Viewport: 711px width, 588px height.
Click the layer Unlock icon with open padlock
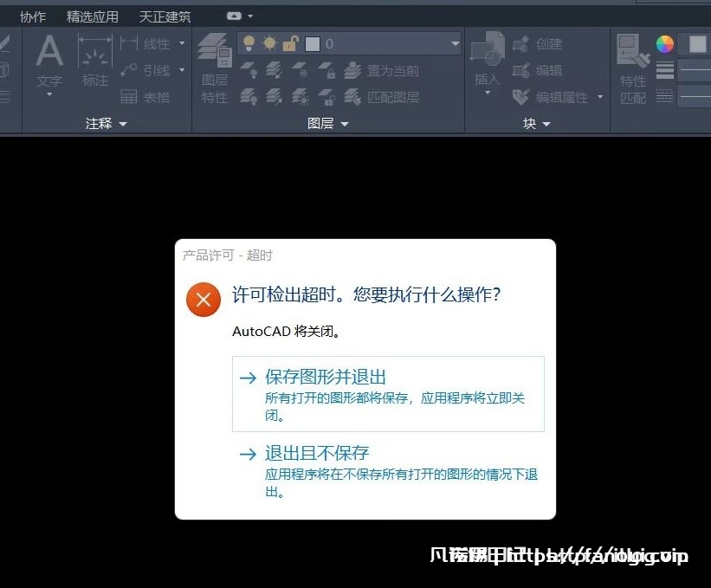(x=326, y=97)
